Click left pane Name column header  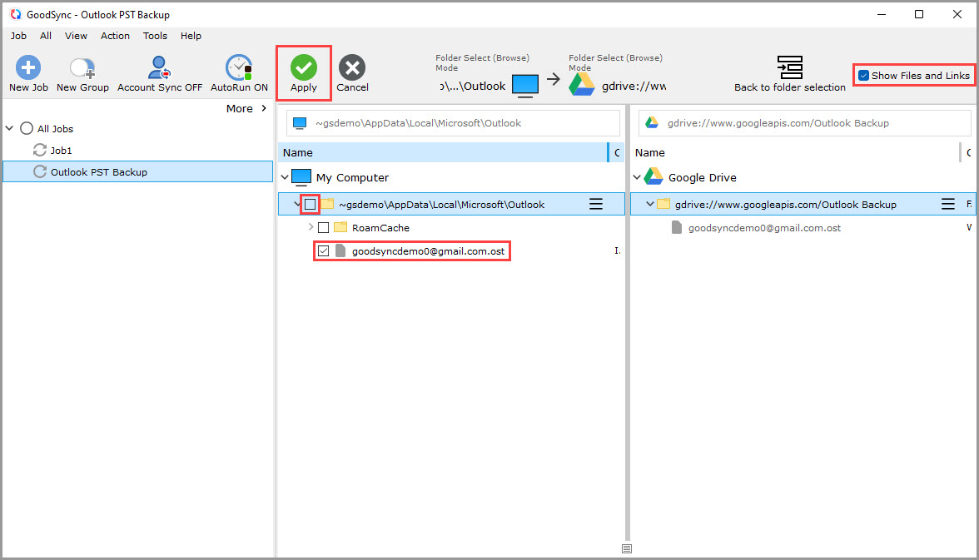point(443,152)
